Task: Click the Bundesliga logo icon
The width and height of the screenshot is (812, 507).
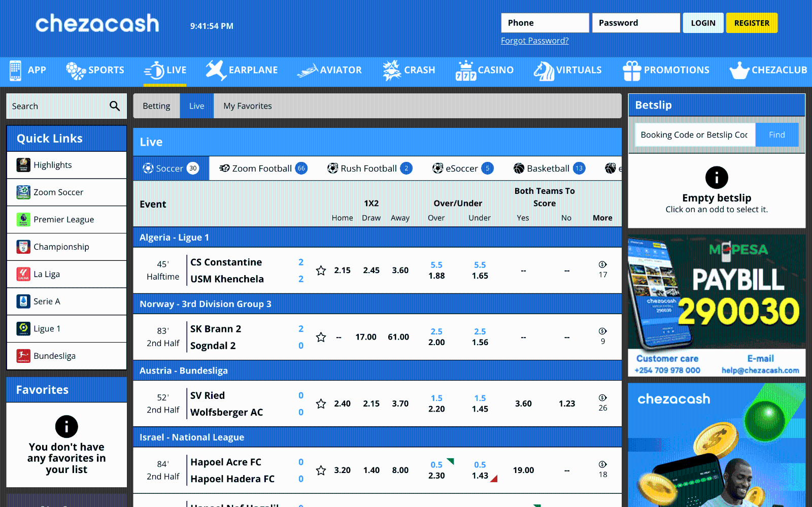Action: click(23, 356)
